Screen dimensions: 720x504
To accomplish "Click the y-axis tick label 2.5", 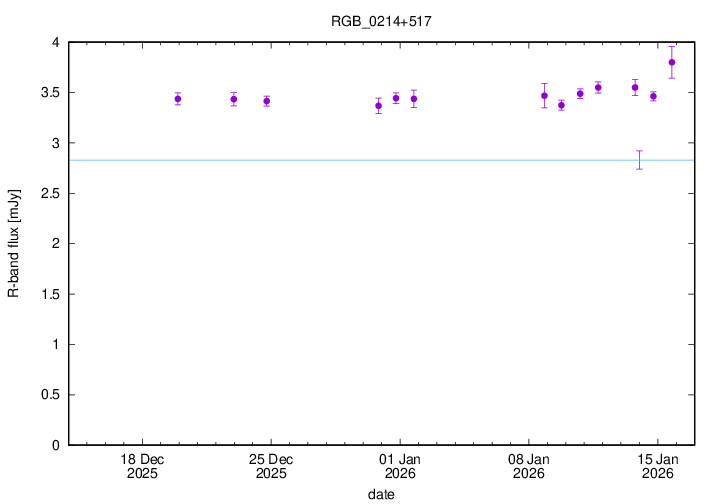I will (49, 194).
